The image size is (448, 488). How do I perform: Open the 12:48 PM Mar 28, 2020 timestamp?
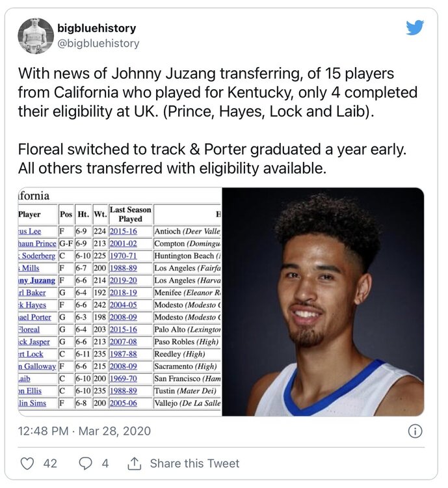[x=85, y=431]
